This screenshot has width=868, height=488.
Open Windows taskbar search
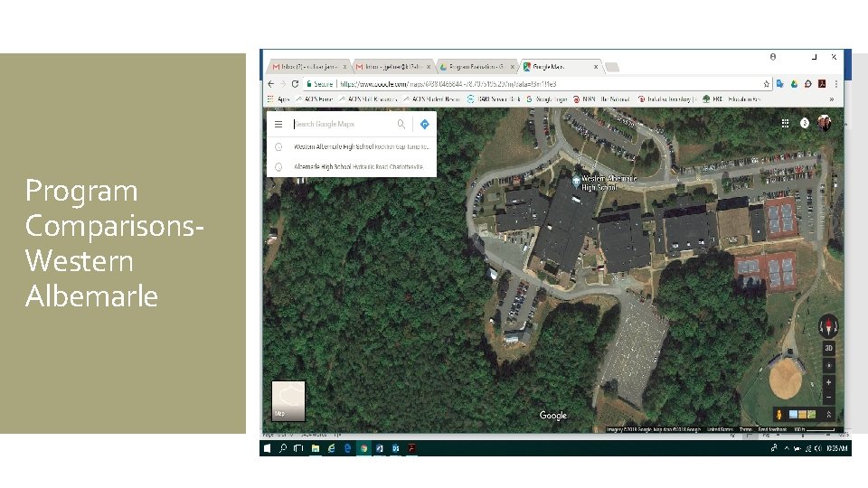coord(283,448)
